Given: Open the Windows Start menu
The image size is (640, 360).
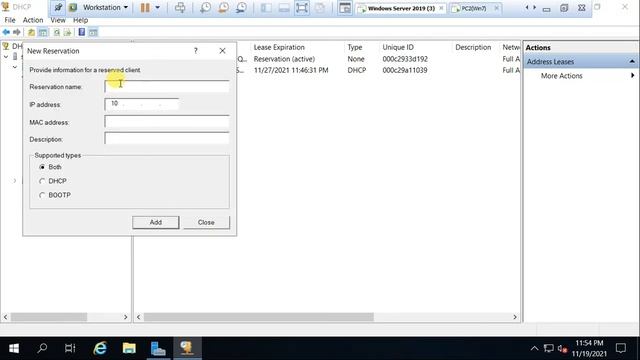Looking at the screenshot, I should 14,348.
